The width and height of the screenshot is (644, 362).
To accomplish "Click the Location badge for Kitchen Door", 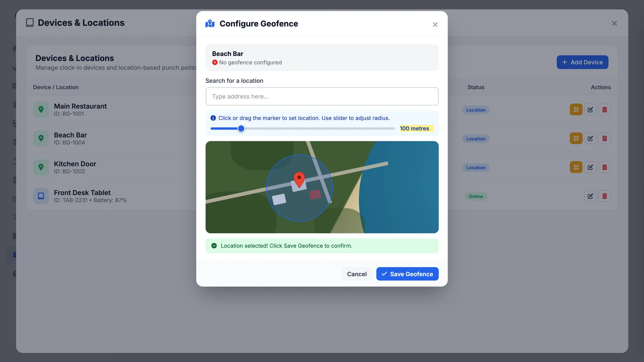I will click(x=476, y=167).
